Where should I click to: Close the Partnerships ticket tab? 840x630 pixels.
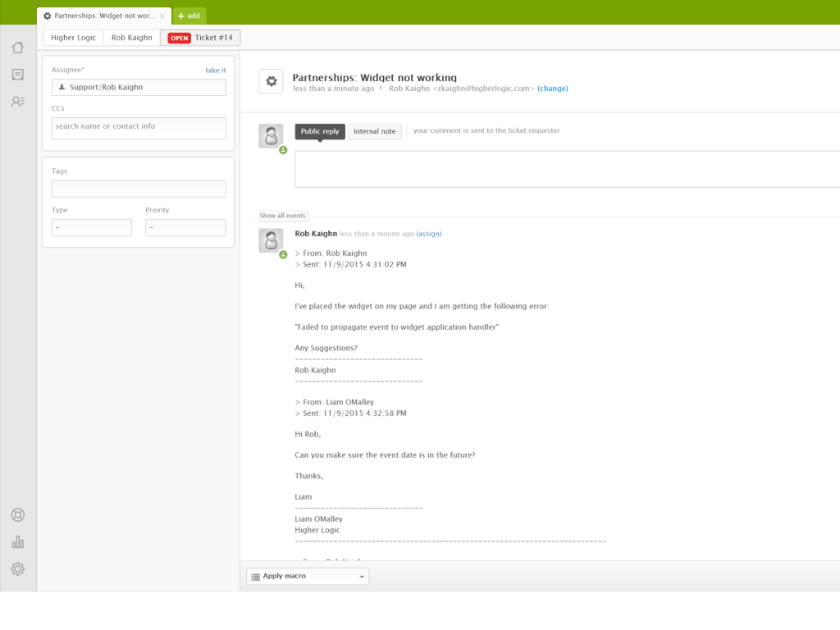[162, 16]
